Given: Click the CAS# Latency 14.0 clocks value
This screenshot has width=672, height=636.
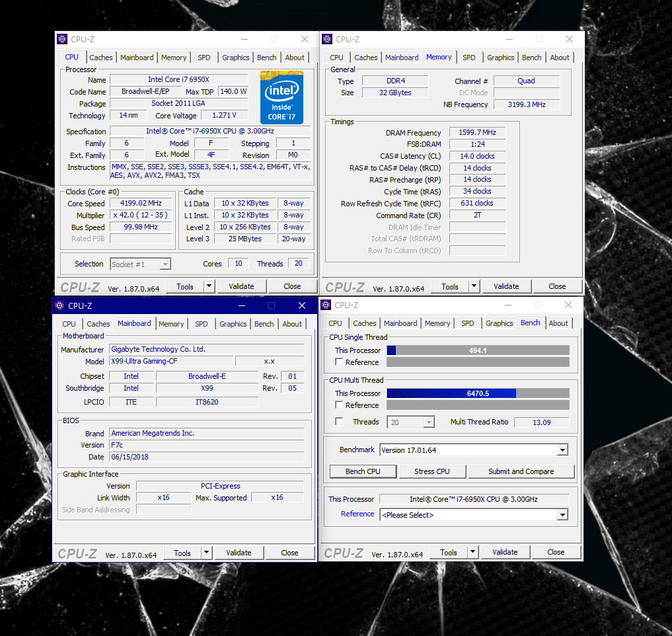Looking at the screenshot, I should click(x=477, y=156).
